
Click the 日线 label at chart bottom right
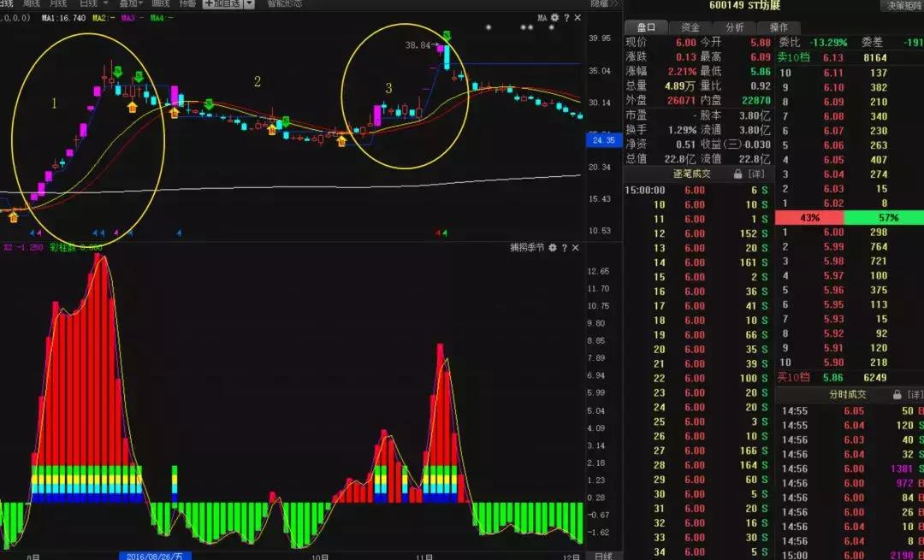click(603, 556)
